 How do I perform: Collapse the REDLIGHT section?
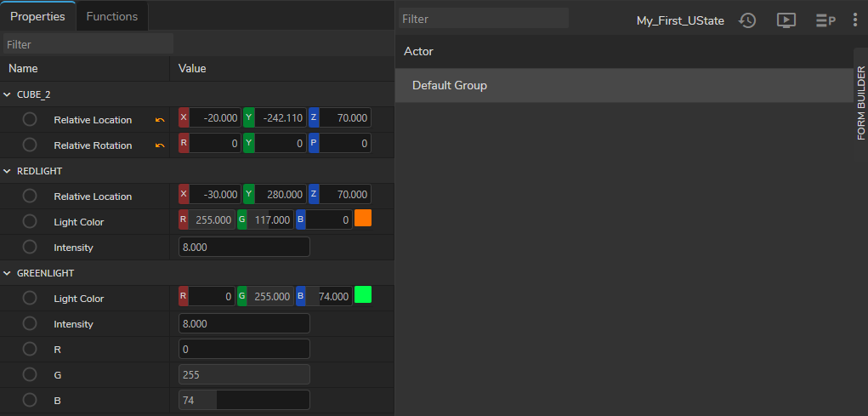click(x=8, y=171)
